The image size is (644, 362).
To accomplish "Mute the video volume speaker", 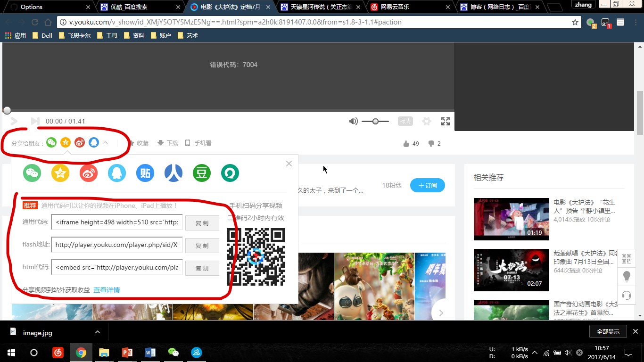I will (353, 121).
